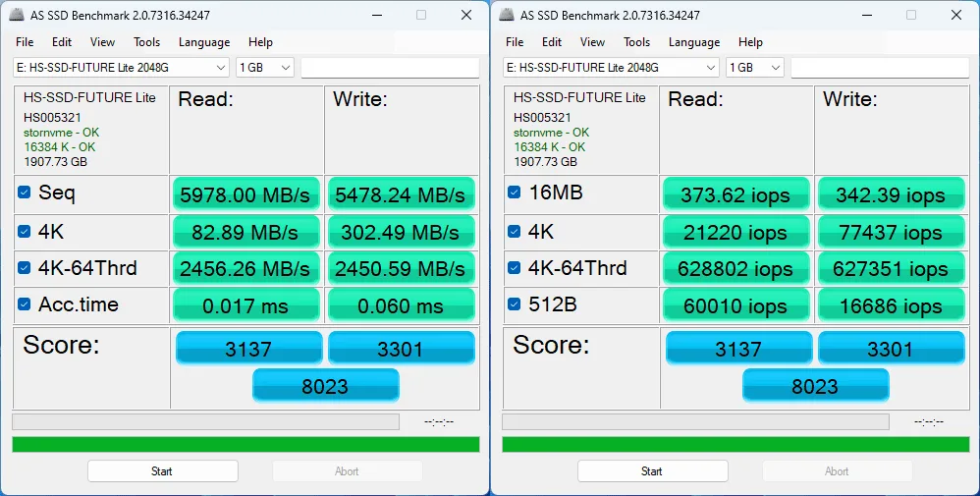Open Tools menu in left window
Screen dimensions: 980x496
[x=147, y=42]
